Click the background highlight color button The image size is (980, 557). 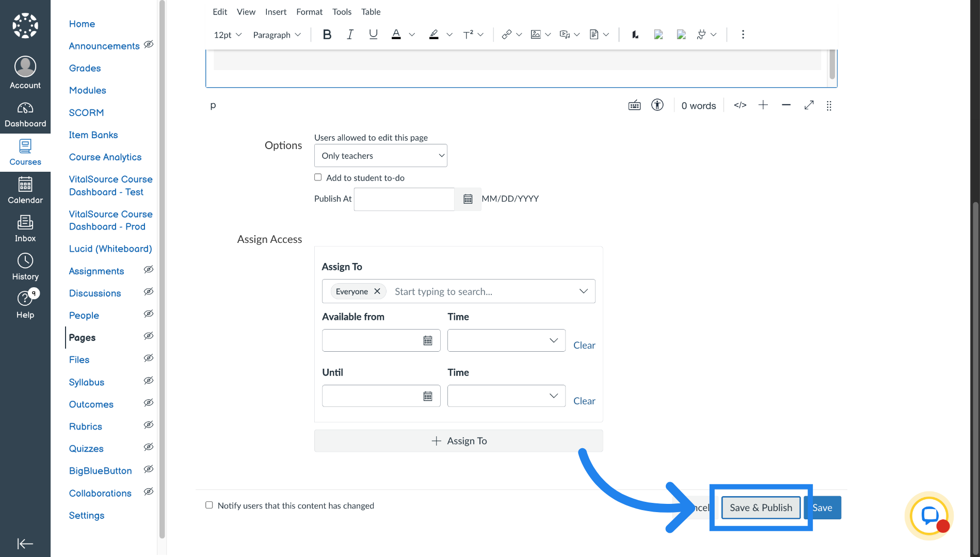tap(434, 35)
